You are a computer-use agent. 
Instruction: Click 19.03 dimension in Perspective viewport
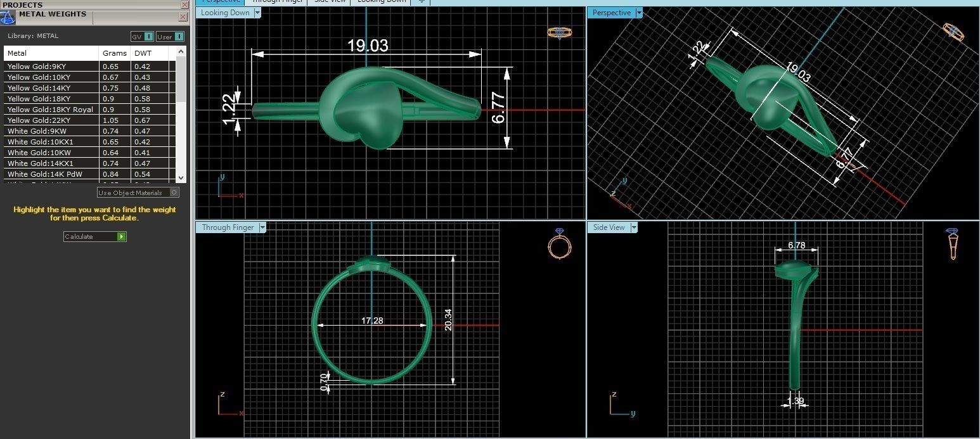(x=798, y=72)
